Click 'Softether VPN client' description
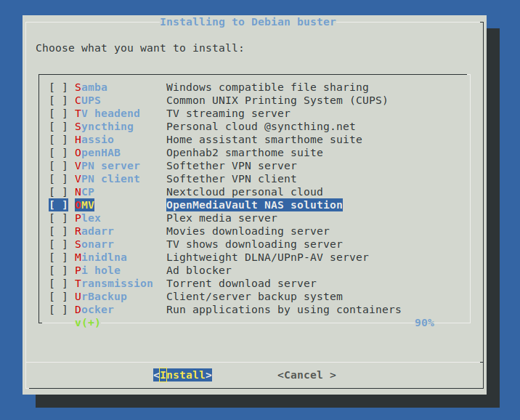Image resolution: width=520 pixels, height=420 pixels. [232, 179]
